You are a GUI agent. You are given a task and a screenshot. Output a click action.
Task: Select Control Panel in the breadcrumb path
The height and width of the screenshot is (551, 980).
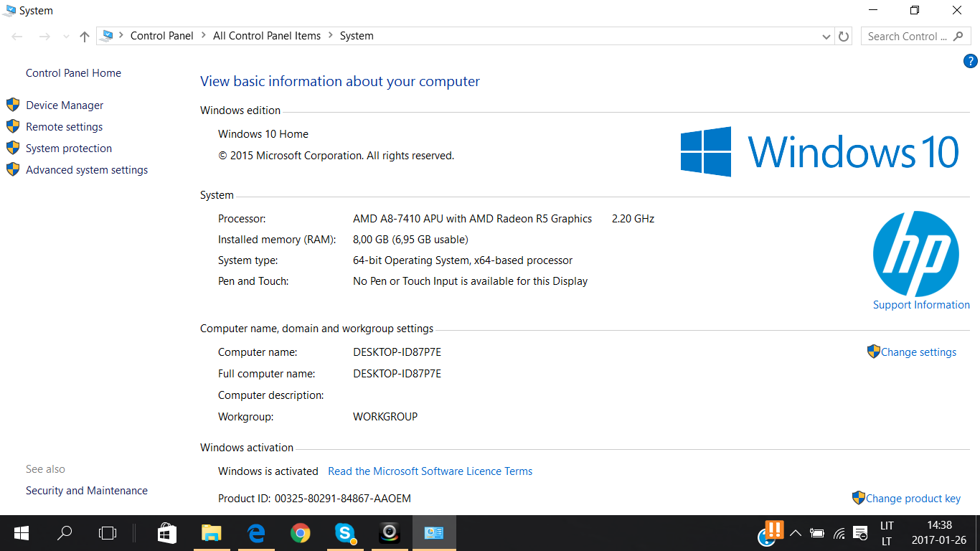point(162,36)
